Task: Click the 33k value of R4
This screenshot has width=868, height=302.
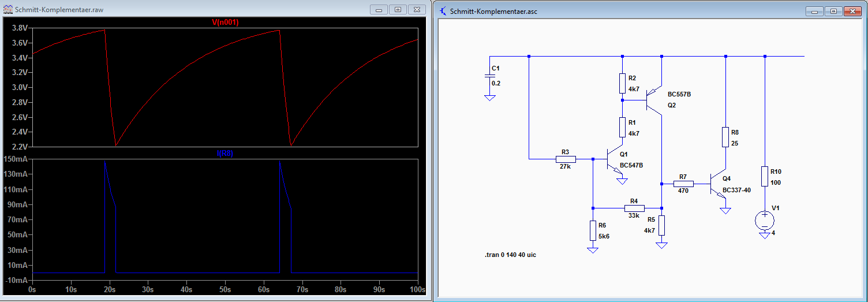Action: (634, 216)
